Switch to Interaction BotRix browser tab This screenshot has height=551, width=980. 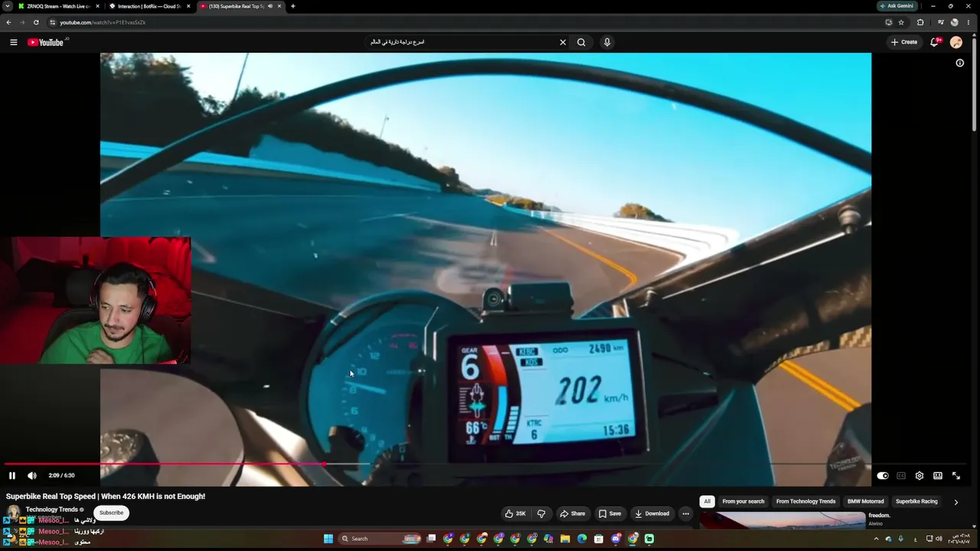click(149, 6)
